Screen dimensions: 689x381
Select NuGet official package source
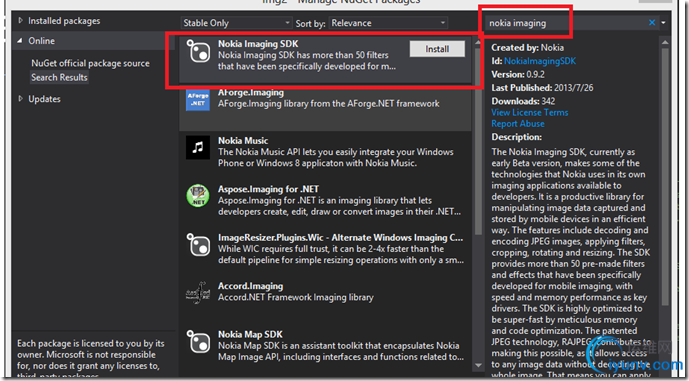point(90,63)
